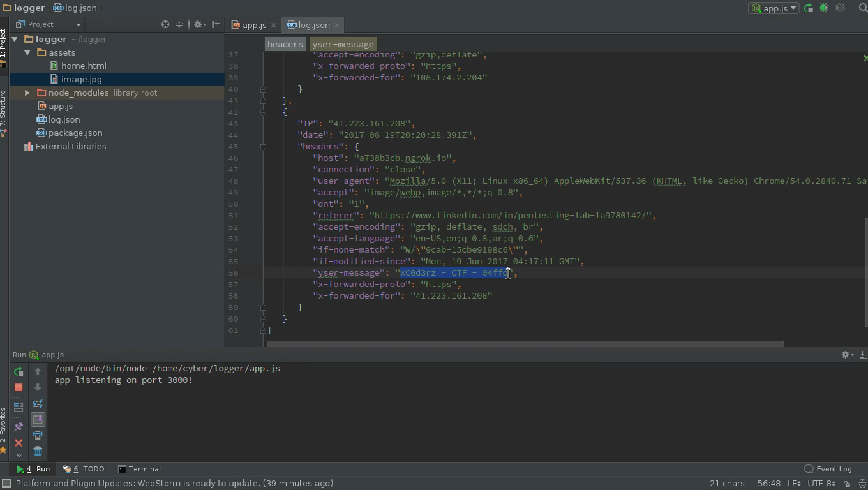
Task: Click the editor horizontal scrollbar
Action: pos(525,344)
